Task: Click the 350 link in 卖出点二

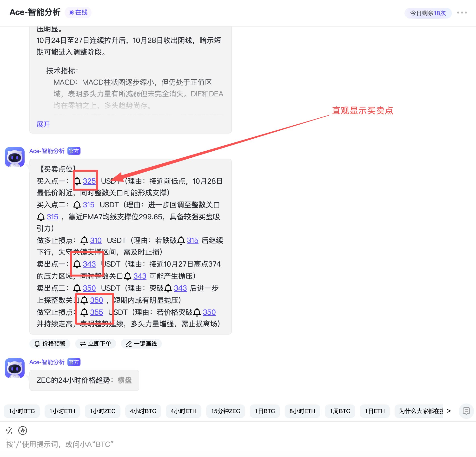Action: 89,288
